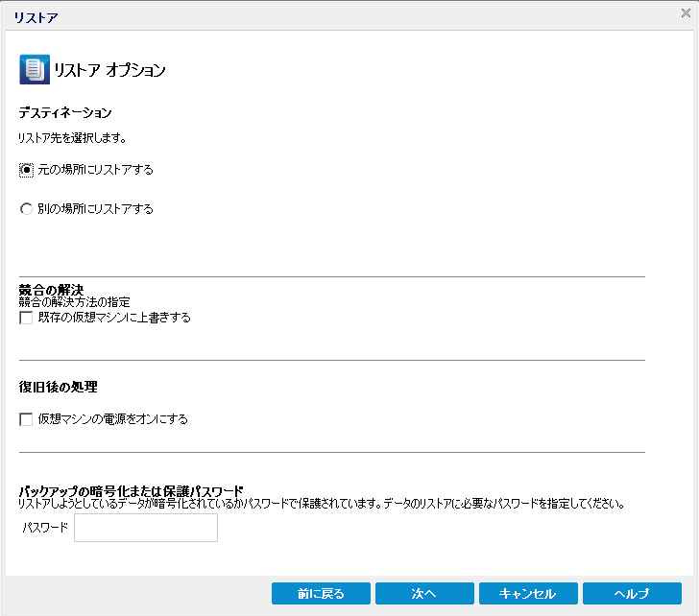The width and height of the screenshot is (699, 616).
Task: Enable 仮想マシンの電源をオンにする checkbox
Action: click(x=26, y=419)
